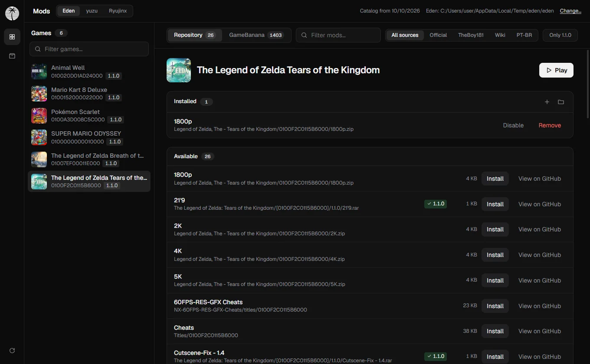Install the 4K mod
This screenshot has width=590, height=364.
(x=495, y=255)
